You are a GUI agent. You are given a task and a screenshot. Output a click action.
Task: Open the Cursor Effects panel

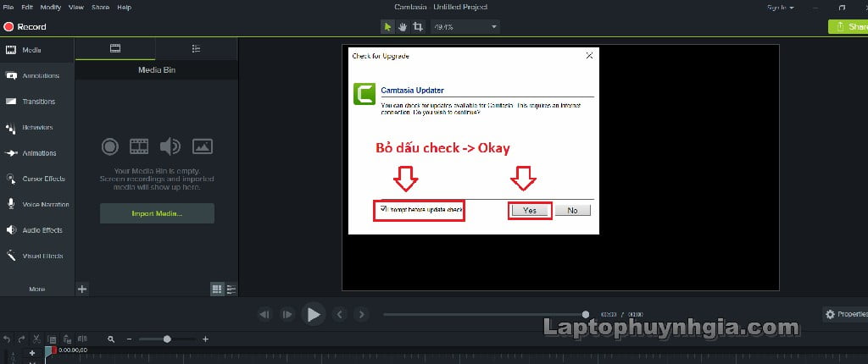(37, 179)
